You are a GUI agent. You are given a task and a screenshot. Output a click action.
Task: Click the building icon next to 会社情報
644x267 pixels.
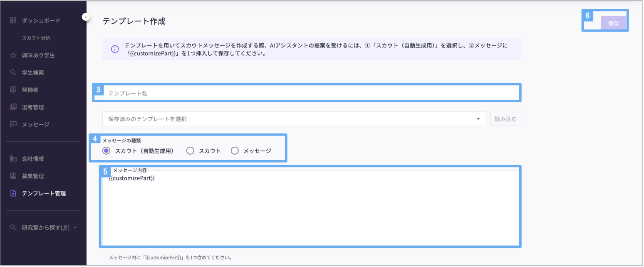(x=12, y=158)
